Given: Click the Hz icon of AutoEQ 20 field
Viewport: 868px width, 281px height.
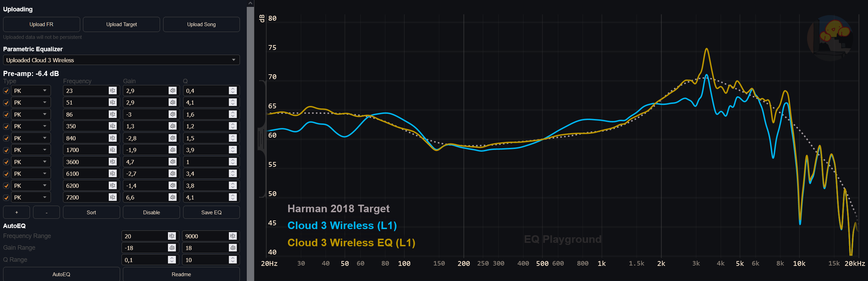Looking at the screenshot, I should (172, 236).
